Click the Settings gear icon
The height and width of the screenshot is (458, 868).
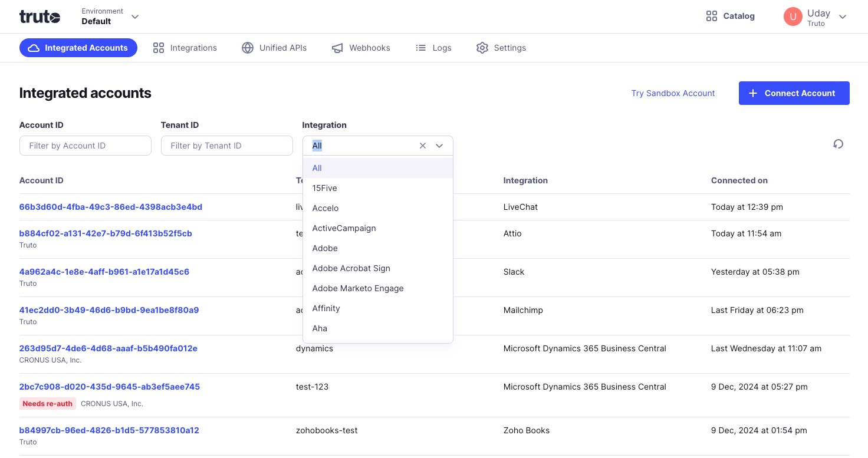(x=482, y=48)
